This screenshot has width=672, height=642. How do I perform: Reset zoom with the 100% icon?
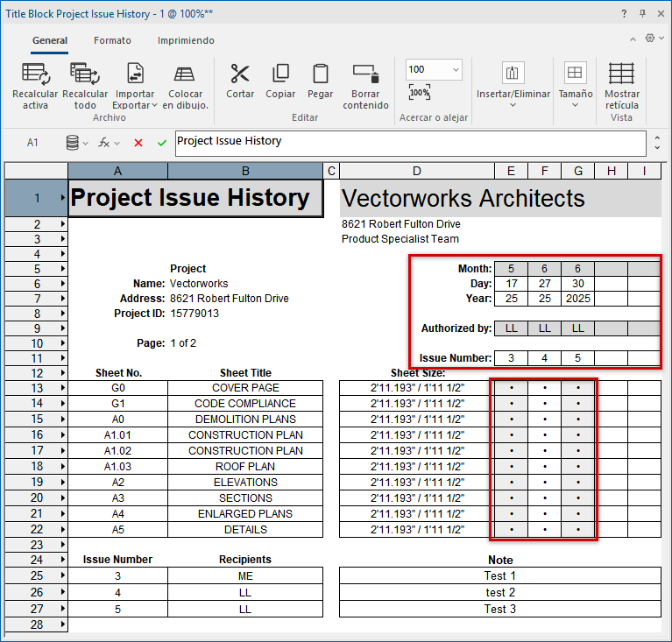click(x=420, y=93)
